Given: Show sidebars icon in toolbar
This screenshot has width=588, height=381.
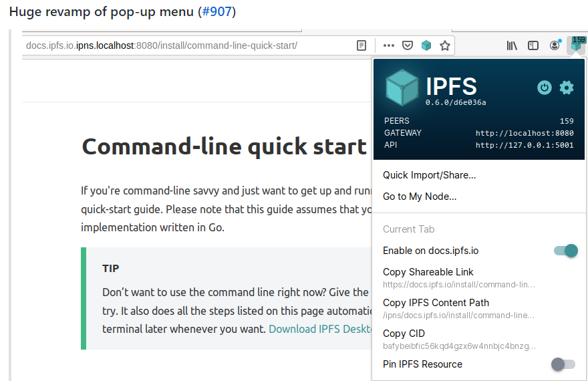Looking at the screenshot, I should click(x=533, y=45).
